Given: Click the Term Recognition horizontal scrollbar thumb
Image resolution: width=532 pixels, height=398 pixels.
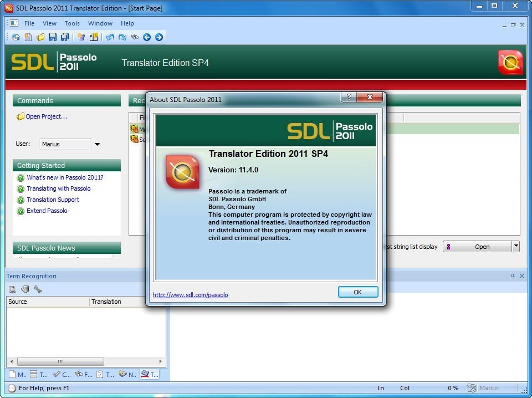Looking at the screenshot, I should [x=60, y=361].
